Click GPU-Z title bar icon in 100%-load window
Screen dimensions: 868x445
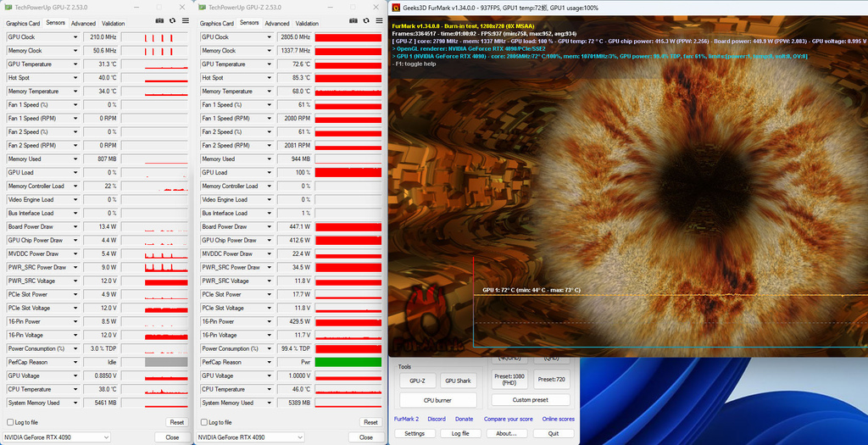coord(202,7)
